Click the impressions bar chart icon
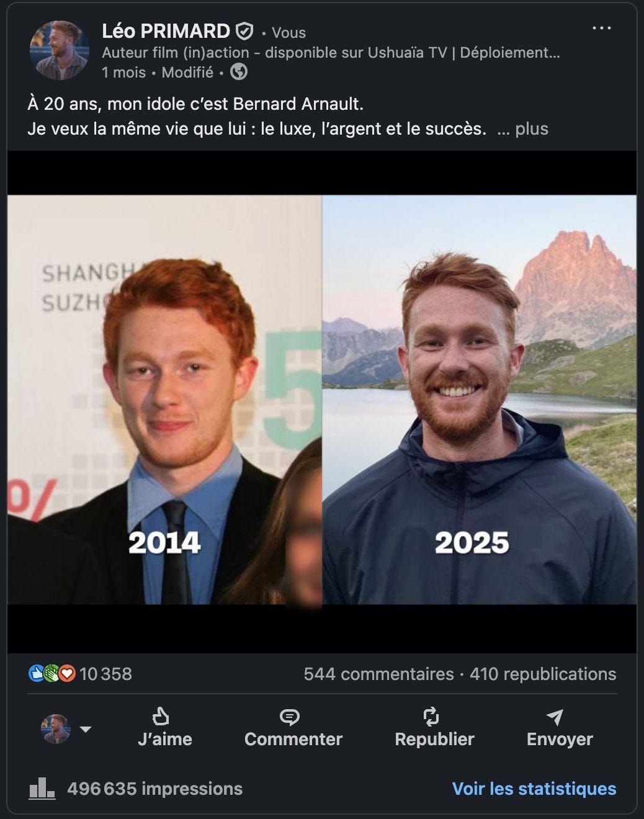The image size is (644, 819). [42, 788]
